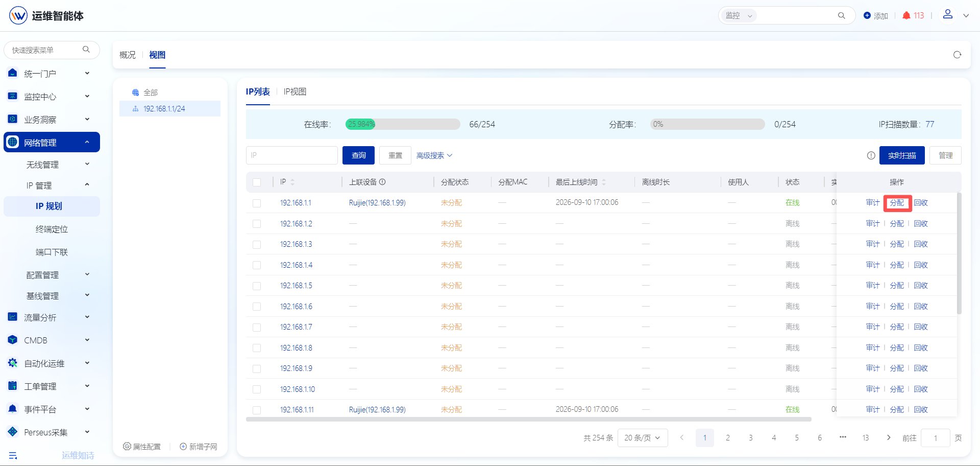Check the row for 192.168.1.5
Image resolution: width=980 pixels, height=466 pixels.
257,286
